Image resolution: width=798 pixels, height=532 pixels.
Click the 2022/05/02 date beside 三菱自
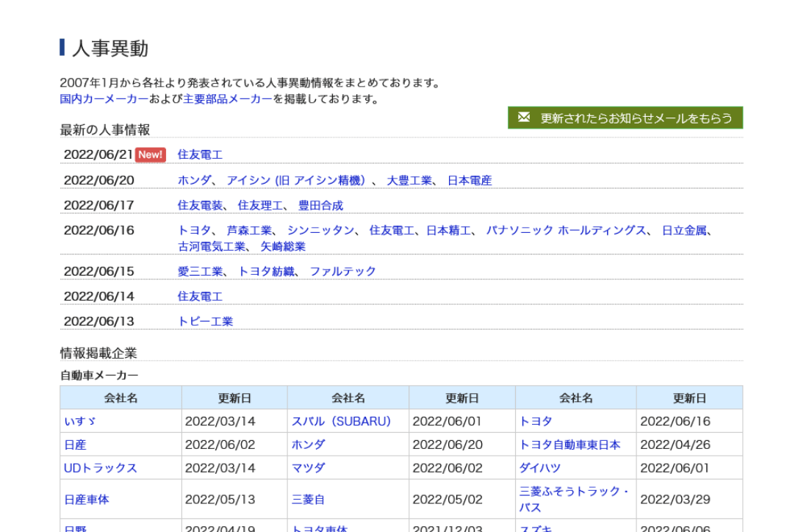pos(447,500)
